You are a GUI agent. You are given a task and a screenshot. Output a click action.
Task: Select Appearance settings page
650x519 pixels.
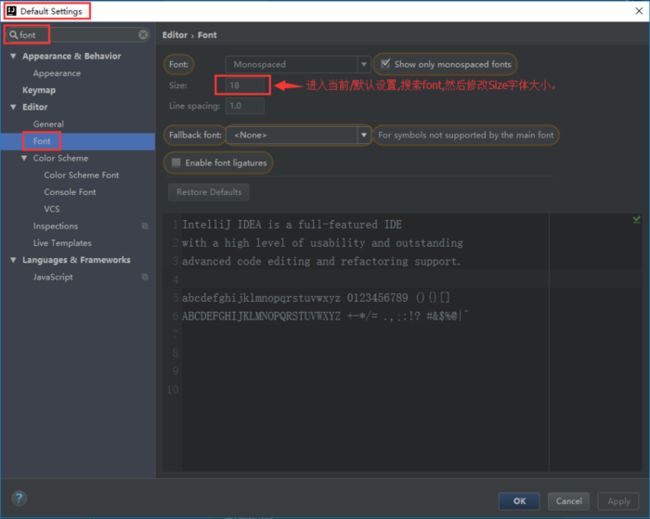pyautogui.click(x=57, y=73)
